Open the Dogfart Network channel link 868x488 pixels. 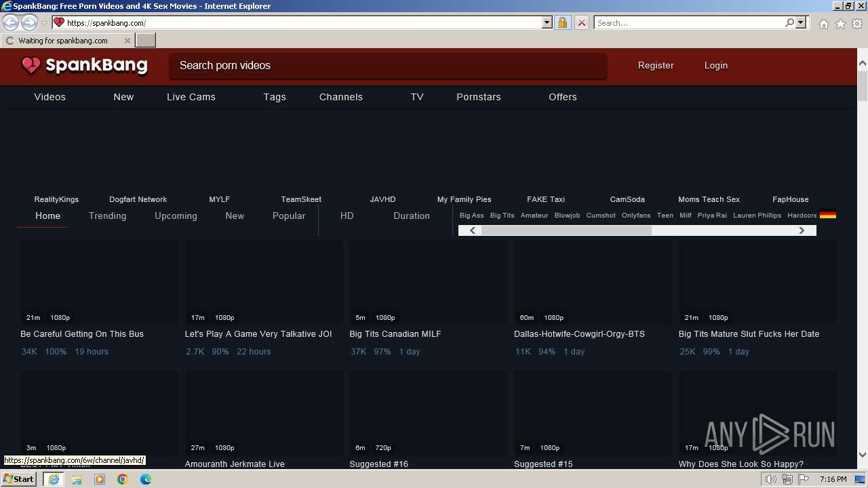tap(138, 199)
